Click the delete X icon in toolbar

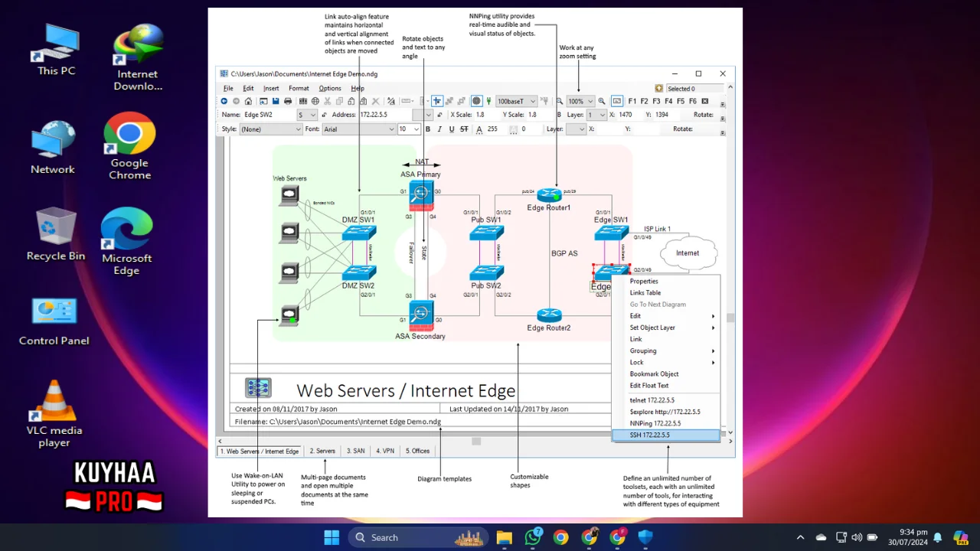[375, 101]
